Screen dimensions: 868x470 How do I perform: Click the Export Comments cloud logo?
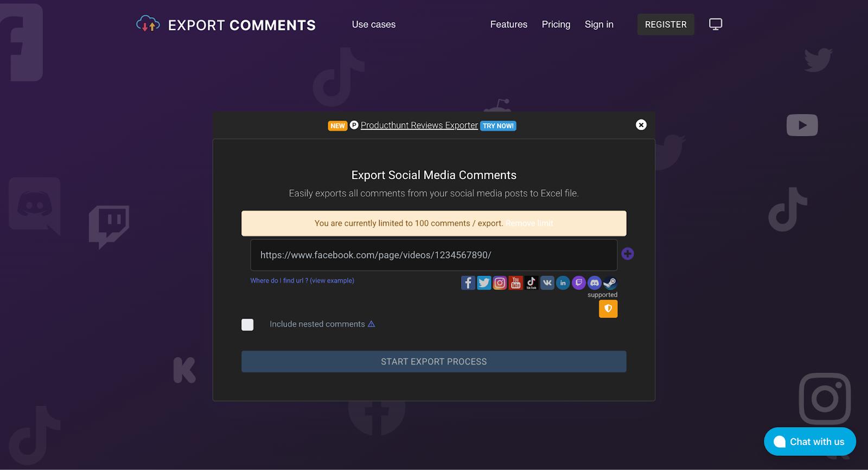[148, 24]
